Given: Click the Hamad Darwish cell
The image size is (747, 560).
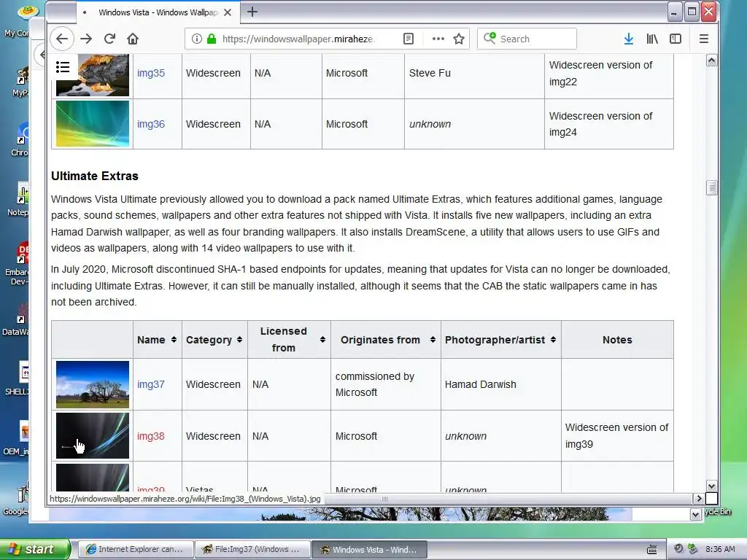Looking at the screenshot, I should [x=500, y=384].
